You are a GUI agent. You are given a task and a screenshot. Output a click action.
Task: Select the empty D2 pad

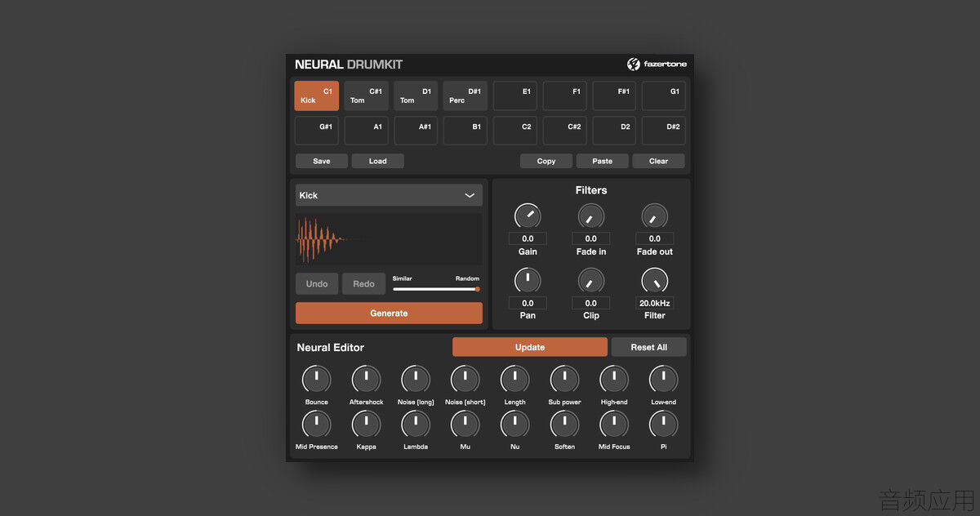614,131
